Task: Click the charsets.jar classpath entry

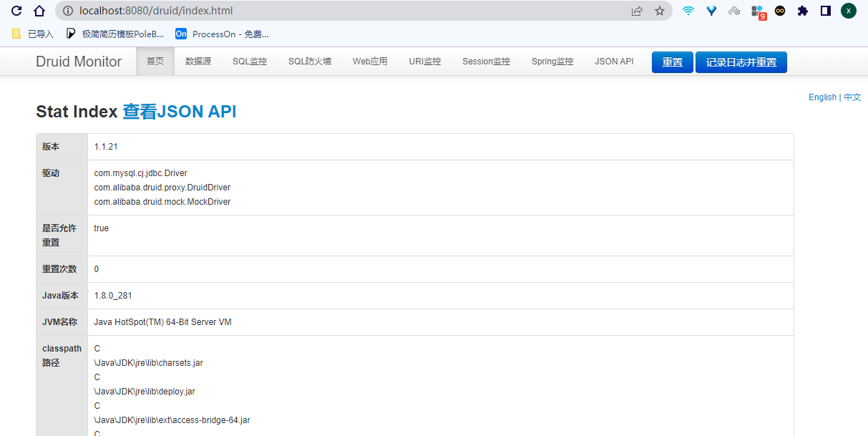Action: coord(149,363)
